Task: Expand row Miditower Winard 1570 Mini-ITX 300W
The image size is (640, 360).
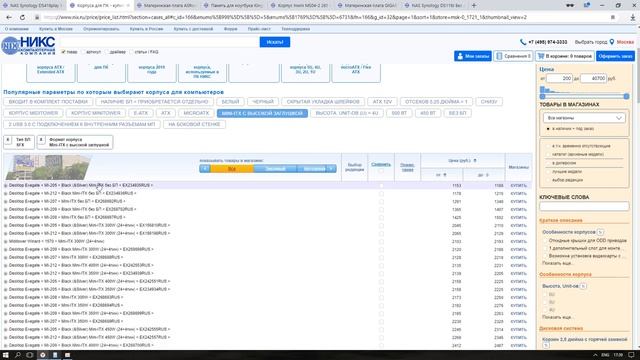Action: [x=6, y=241]
